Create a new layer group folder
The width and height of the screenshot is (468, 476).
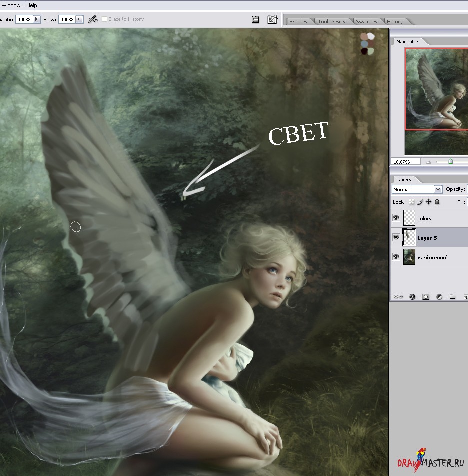453,297
